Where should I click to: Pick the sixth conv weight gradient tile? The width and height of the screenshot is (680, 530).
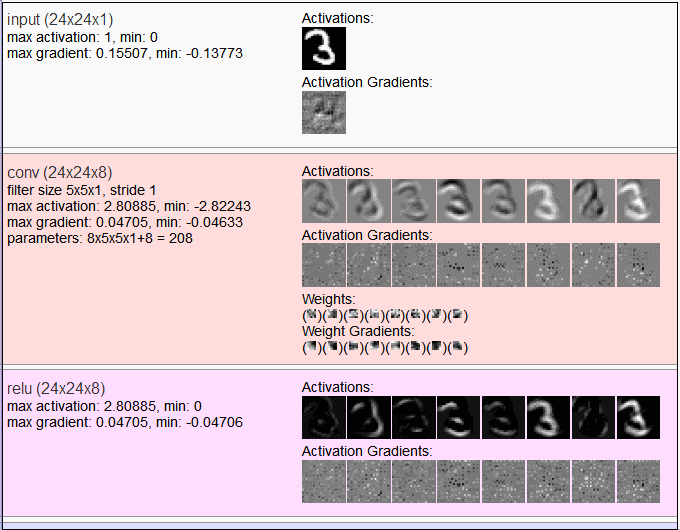pos(415,346)
